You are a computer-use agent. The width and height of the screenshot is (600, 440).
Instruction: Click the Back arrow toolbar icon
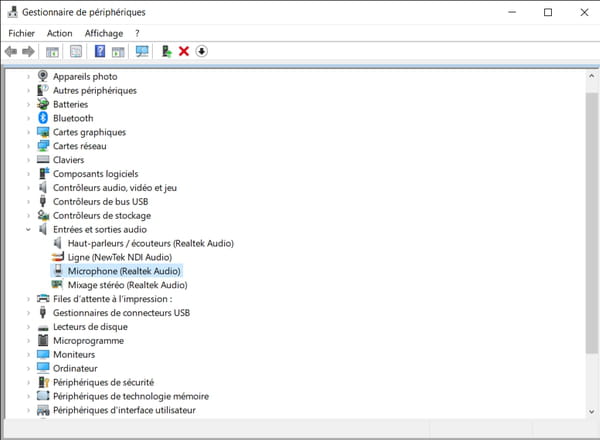point(11,51)
